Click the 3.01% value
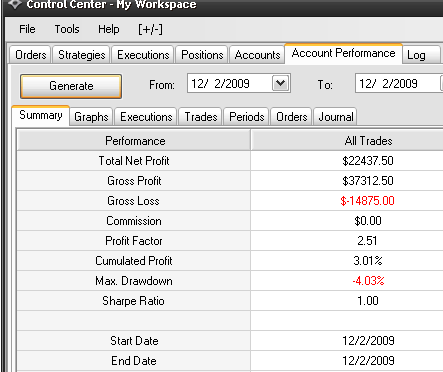 (368, 261)
